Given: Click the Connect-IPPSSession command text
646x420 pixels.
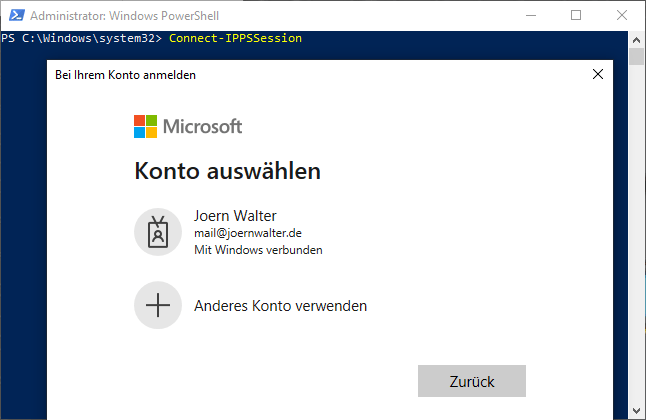Looking at the screenshot, I should pyautogui.click(x=235, y=38).
